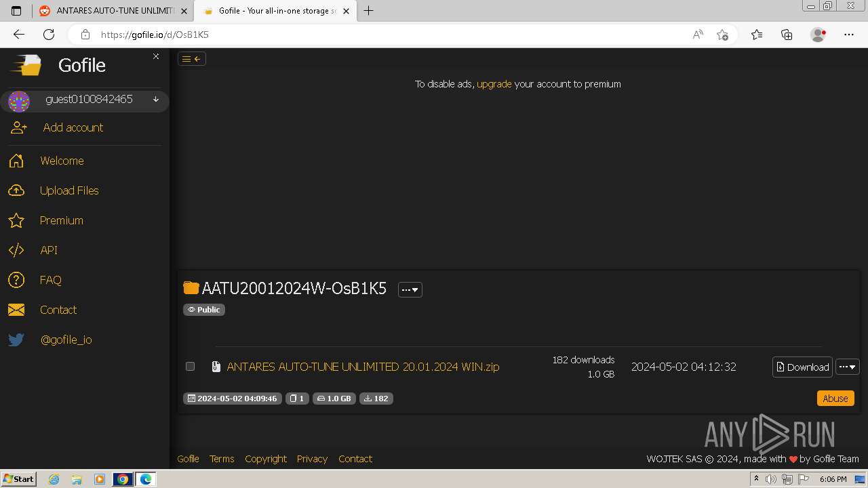Click the browser profile avatar icon
The image size is (868, 488).
818,35
